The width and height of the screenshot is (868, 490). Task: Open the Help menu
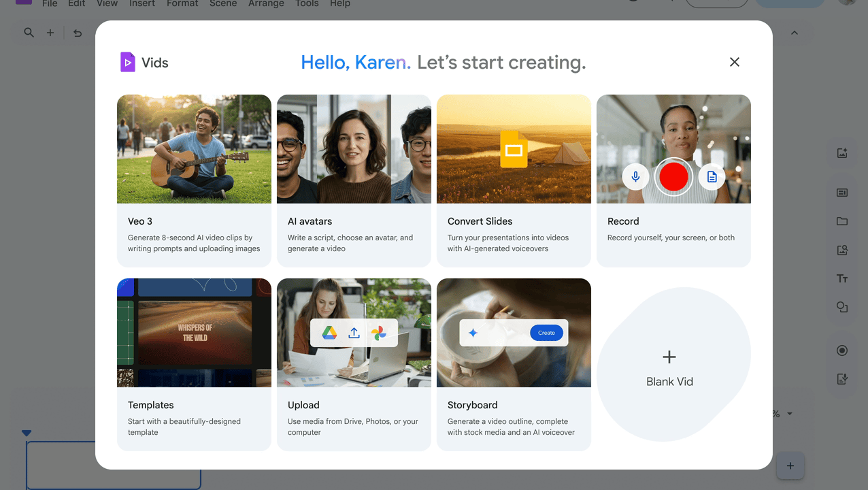click(339, 3)
